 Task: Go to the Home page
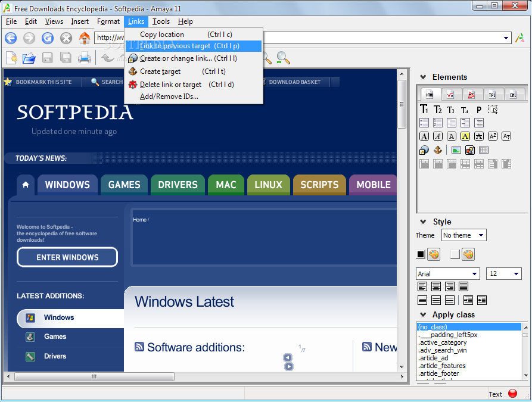click(x=85, y=38)
